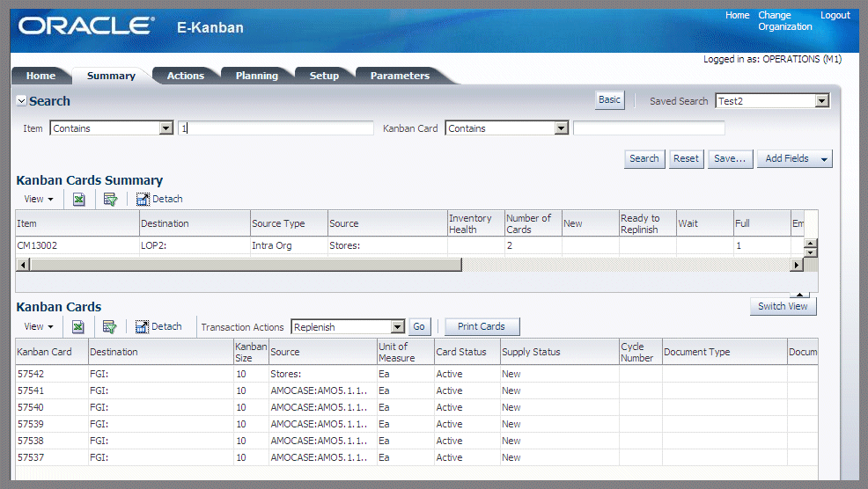This screenshot has height=489, width=868.
Task: Select Kanban card 57539 row
Action: pyautogui.click(x=417, y=424)
